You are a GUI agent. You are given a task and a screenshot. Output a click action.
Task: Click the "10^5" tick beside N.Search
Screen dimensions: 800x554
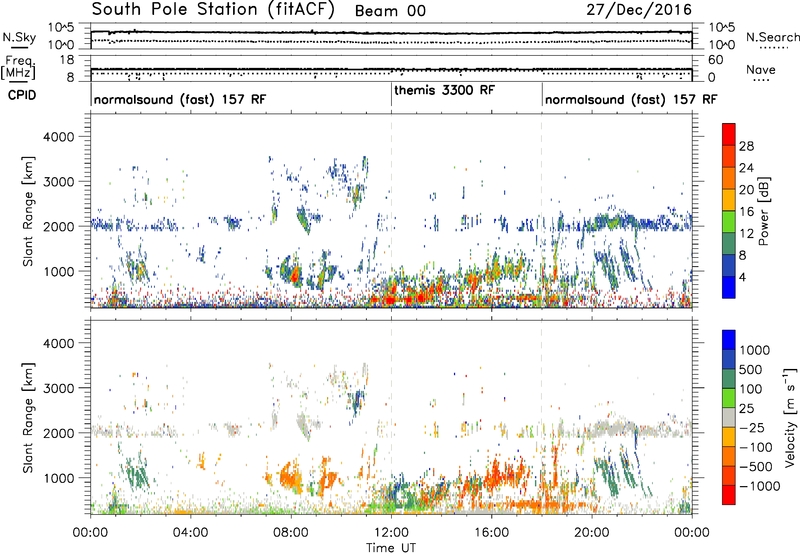click(722, 27)
